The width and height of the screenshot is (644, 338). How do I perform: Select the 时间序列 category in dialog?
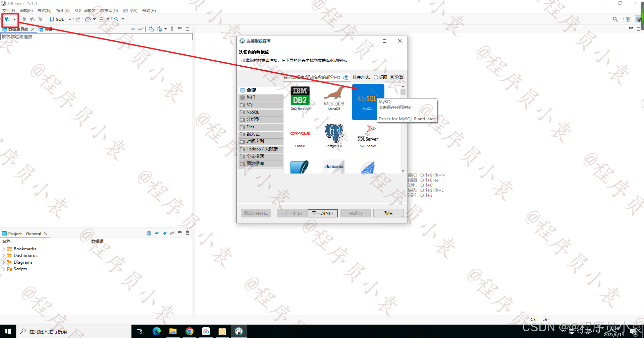(x=261, y=142)
